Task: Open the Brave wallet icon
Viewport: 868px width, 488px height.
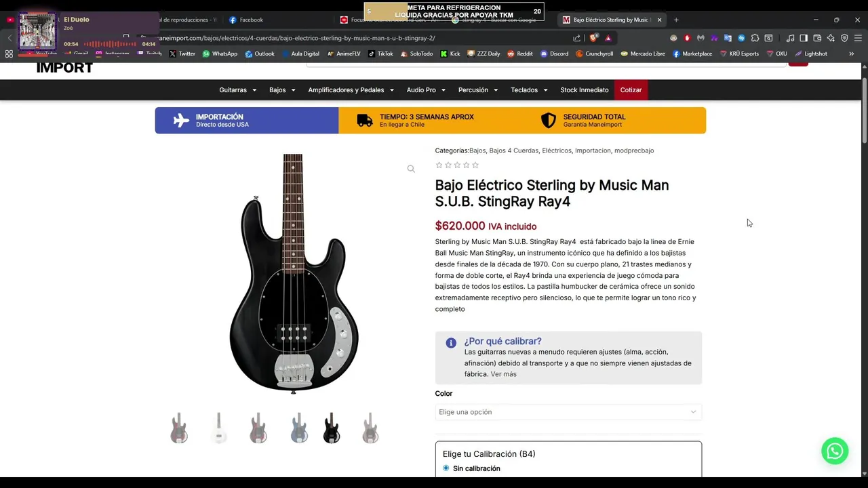Action: [x=817, y=38]
